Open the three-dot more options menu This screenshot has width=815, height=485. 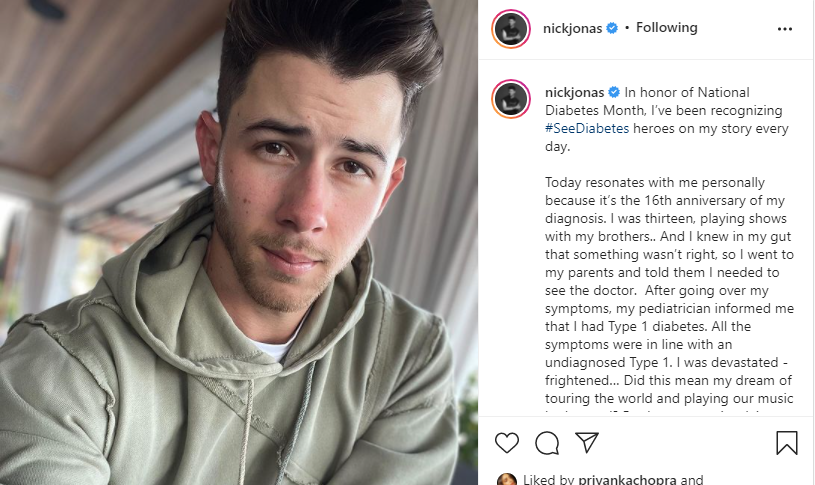click(x=784, y=29)
